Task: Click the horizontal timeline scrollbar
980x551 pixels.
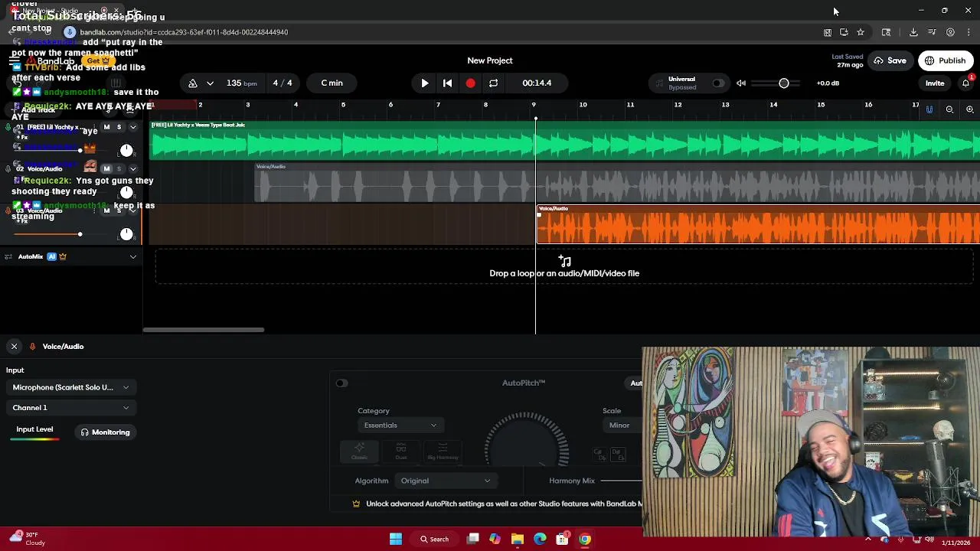Action: click(204, 330)
